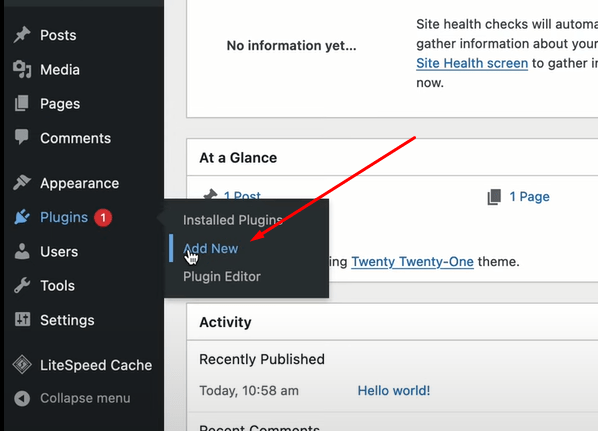Go to the Pages menu
Image resolution: width=598 pixels, height=431 pixels.
(60, 104)
